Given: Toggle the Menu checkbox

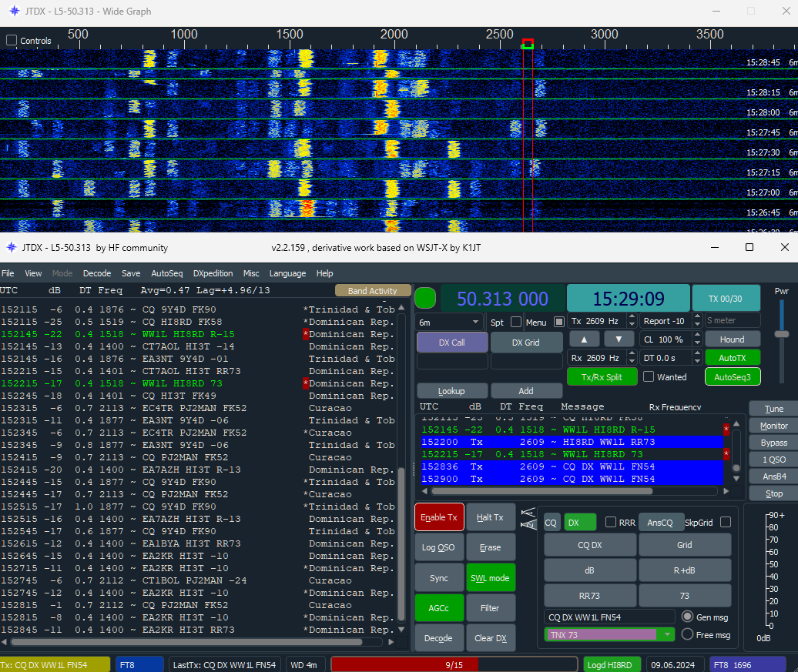Looking at the screenshot, I should pos(558,322).
